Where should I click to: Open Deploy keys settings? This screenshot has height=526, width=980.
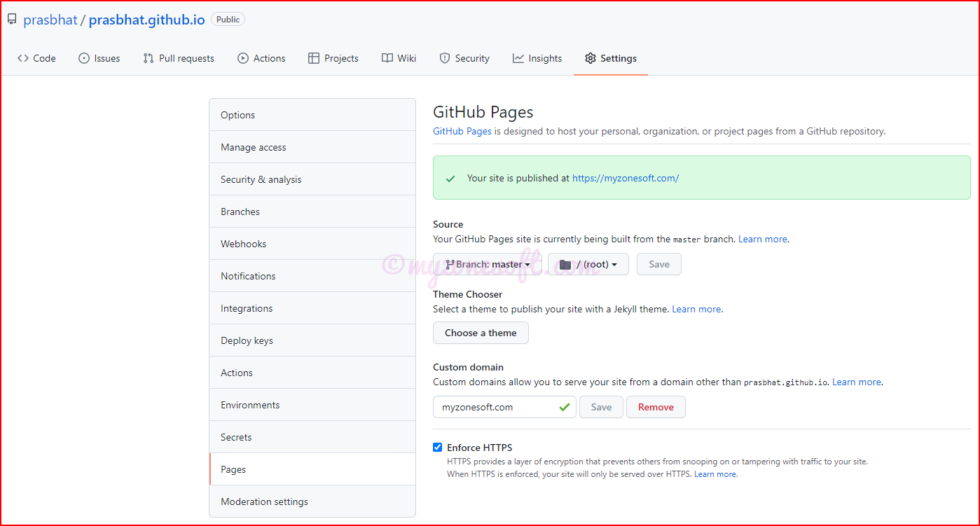[x=312, y=340]
